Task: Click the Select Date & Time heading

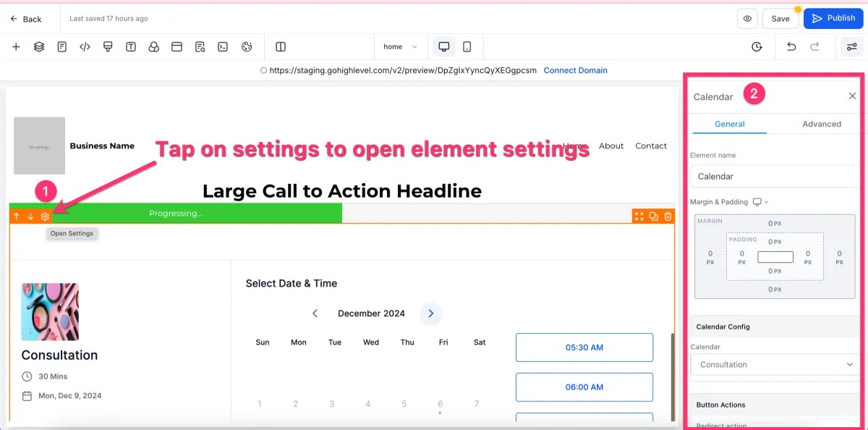Action: point(292,284)
